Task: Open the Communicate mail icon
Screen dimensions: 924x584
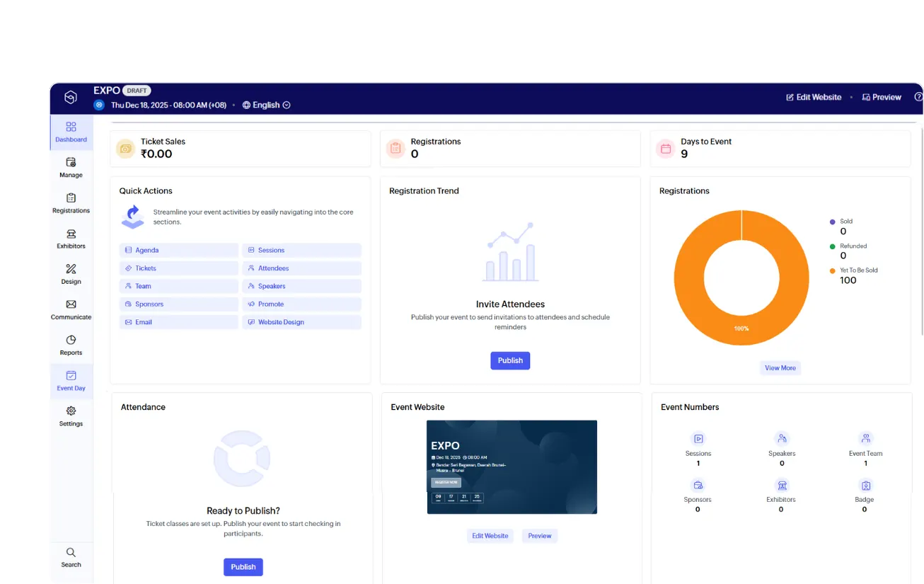Action: point(71,309)
